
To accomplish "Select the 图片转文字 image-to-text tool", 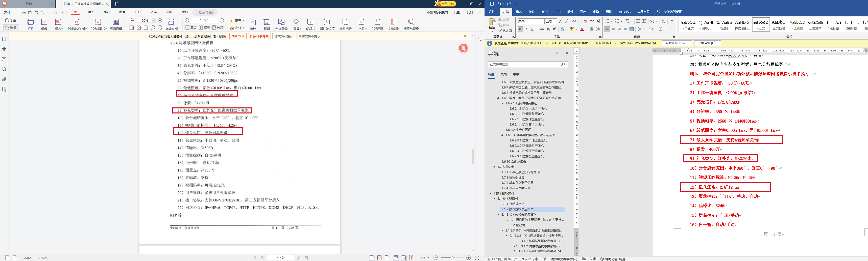I will (327, 24).
